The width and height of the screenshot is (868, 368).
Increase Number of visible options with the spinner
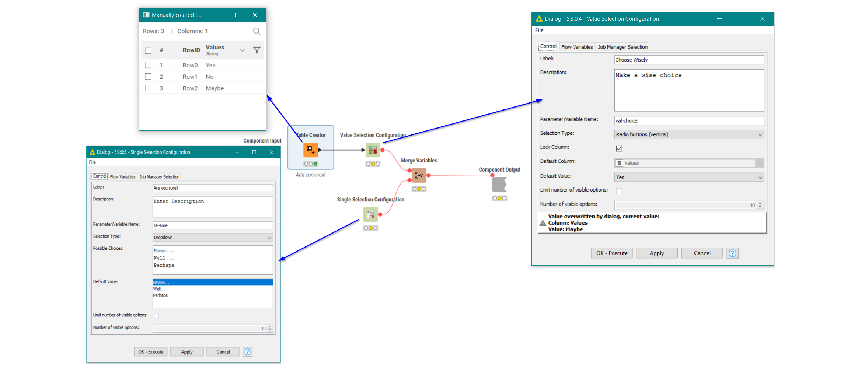[760, 203]
